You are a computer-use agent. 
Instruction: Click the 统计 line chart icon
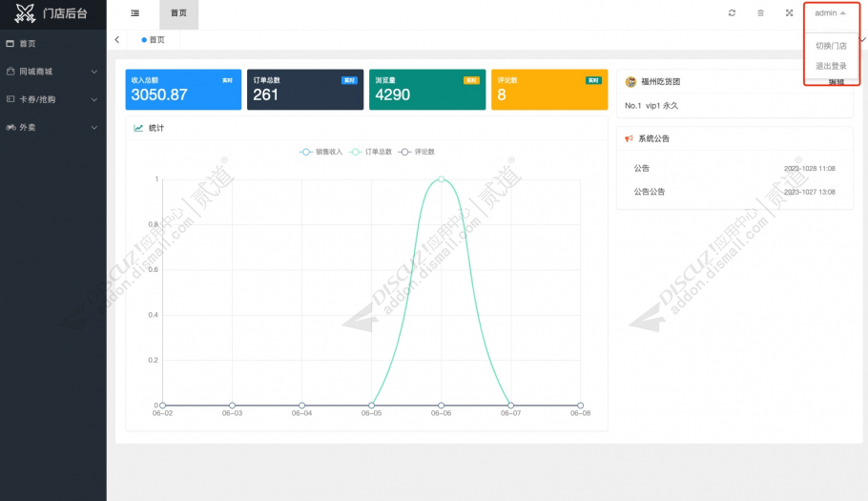click(138, 128)
